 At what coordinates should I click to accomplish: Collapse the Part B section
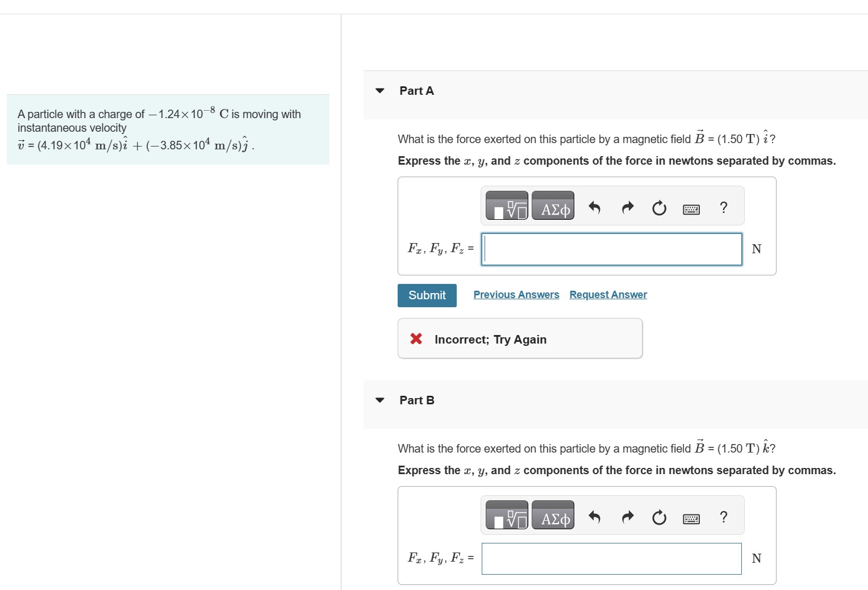click(381, 400)
